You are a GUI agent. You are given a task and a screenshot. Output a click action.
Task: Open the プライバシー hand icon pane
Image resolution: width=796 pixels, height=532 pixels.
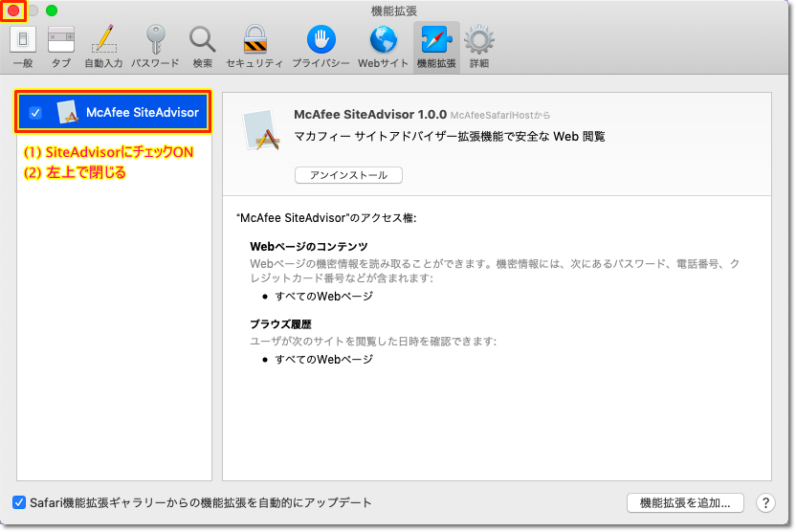coord(321,47)
